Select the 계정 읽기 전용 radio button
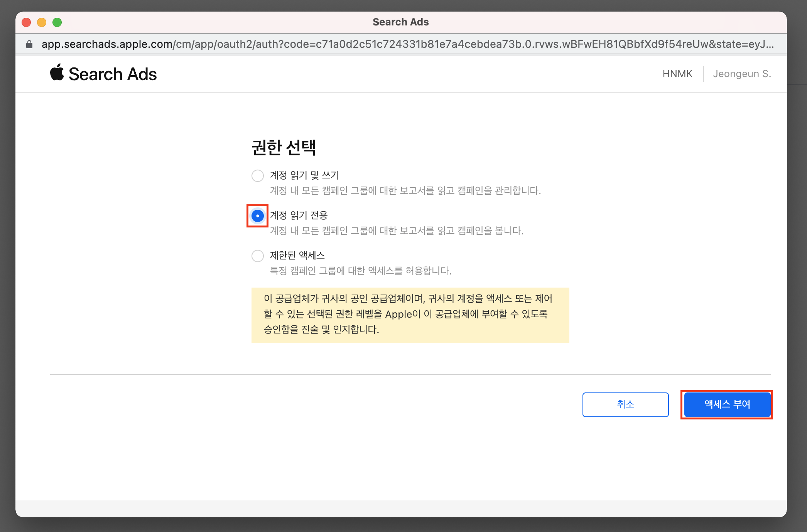Viewport: 807px width, 532px height. pos(258,216)
